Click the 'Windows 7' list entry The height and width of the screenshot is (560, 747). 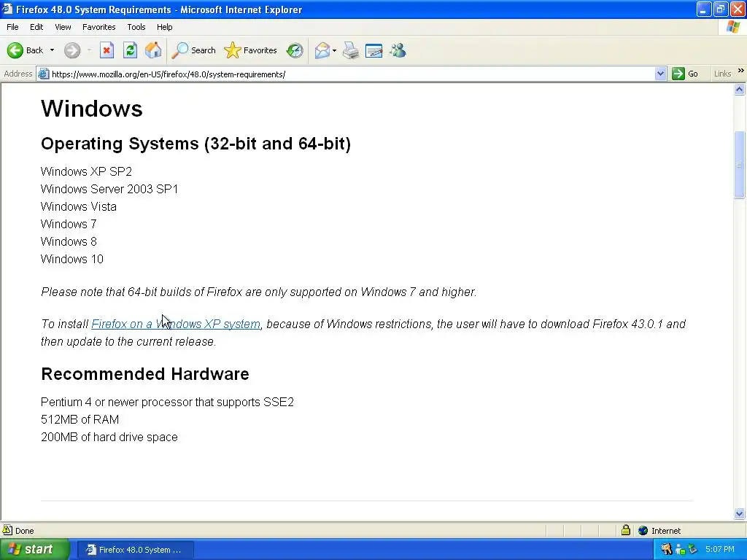tap(69, 224)
